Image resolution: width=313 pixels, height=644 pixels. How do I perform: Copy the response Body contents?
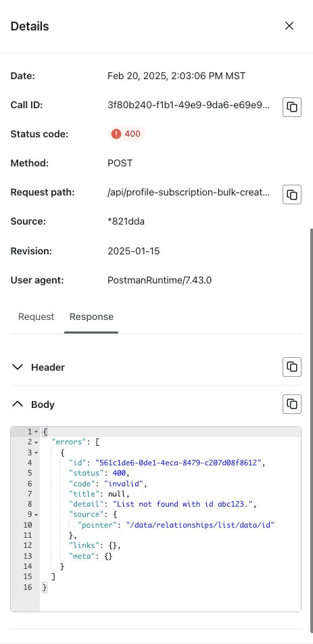tap(292, 404)
